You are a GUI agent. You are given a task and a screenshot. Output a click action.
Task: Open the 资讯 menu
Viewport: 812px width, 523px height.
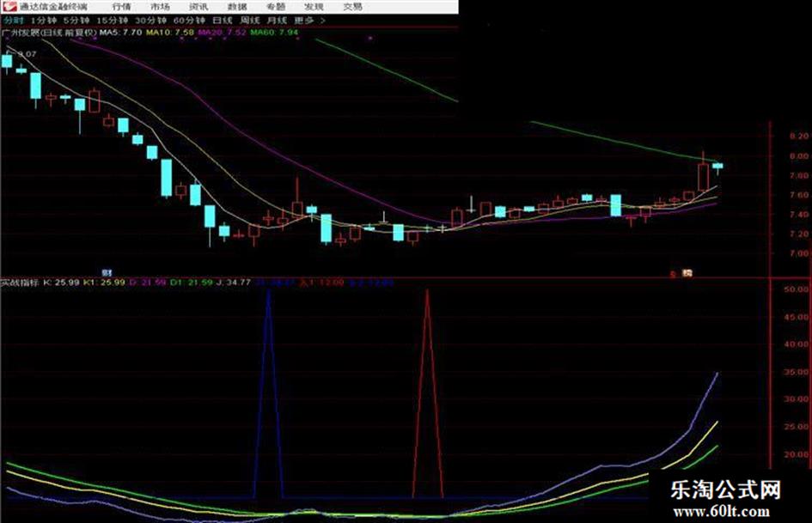(198, 7)
